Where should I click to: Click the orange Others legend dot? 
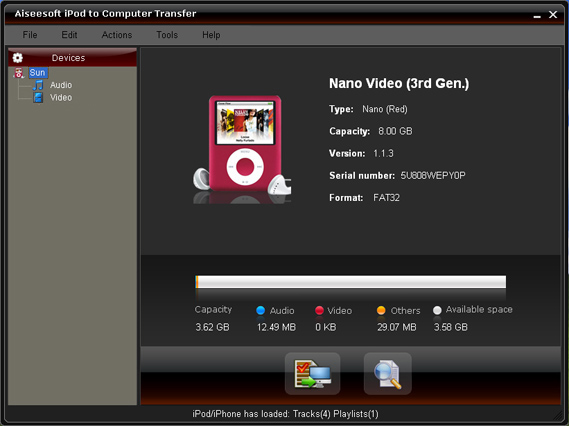point(381,310)
